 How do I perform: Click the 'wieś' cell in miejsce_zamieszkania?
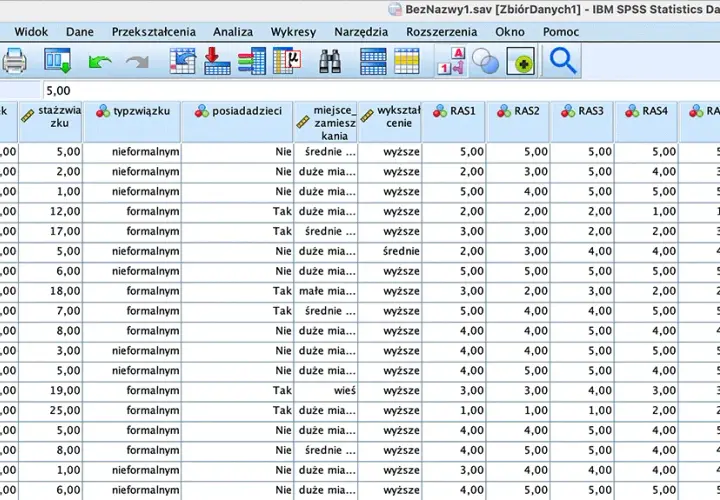tap(326, 391)
